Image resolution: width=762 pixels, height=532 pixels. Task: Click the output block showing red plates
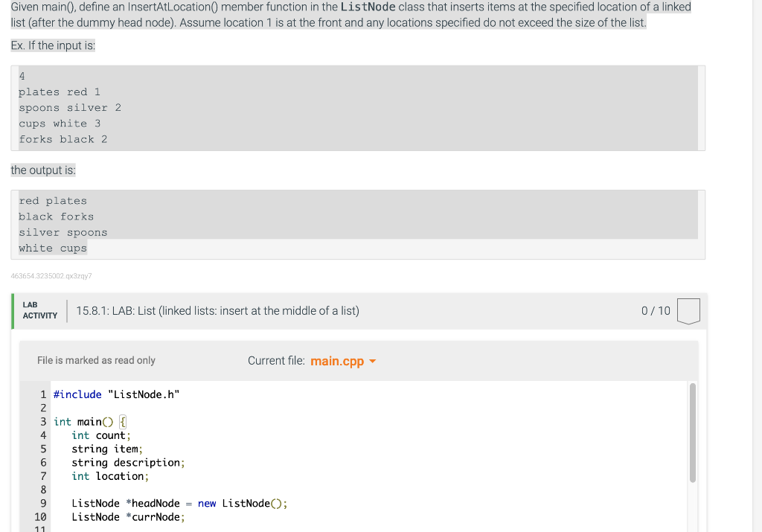[52, 200]
